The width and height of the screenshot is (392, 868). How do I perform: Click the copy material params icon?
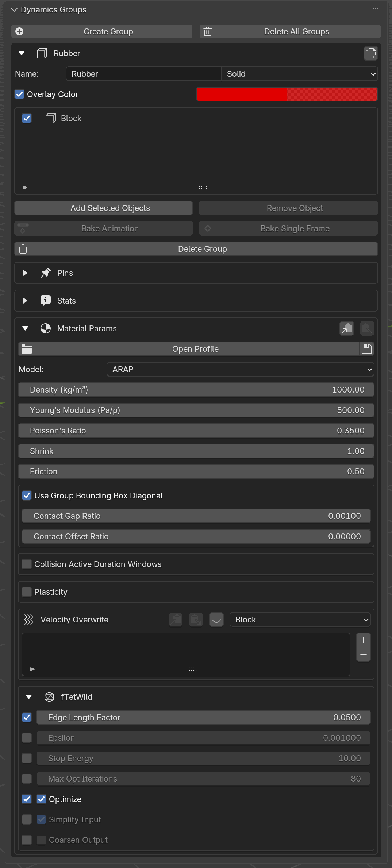coord(347,328)
